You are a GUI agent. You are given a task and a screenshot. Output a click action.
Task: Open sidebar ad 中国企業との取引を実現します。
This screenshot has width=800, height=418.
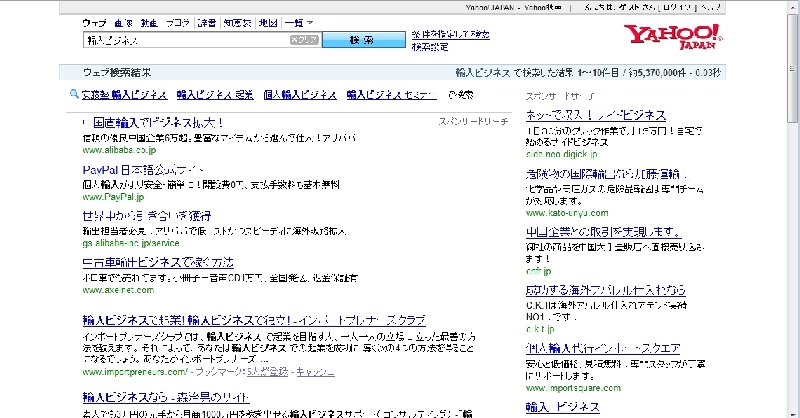[604, 232]
